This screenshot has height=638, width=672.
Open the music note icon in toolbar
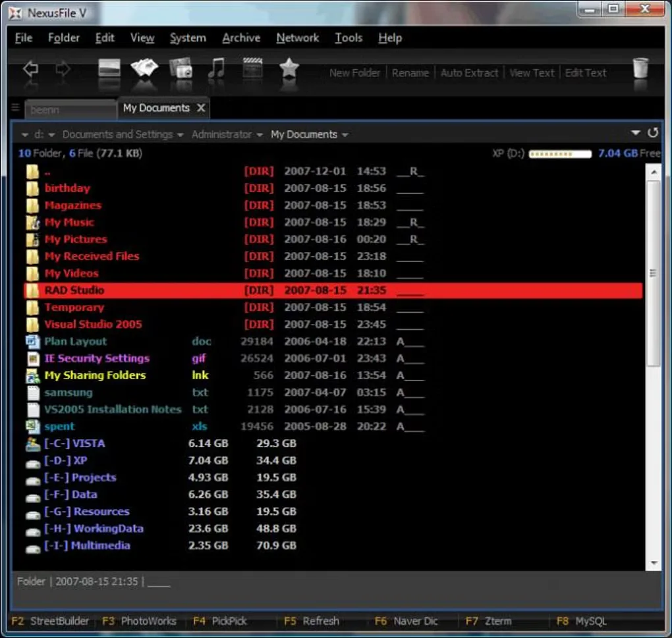click(217, 68)
